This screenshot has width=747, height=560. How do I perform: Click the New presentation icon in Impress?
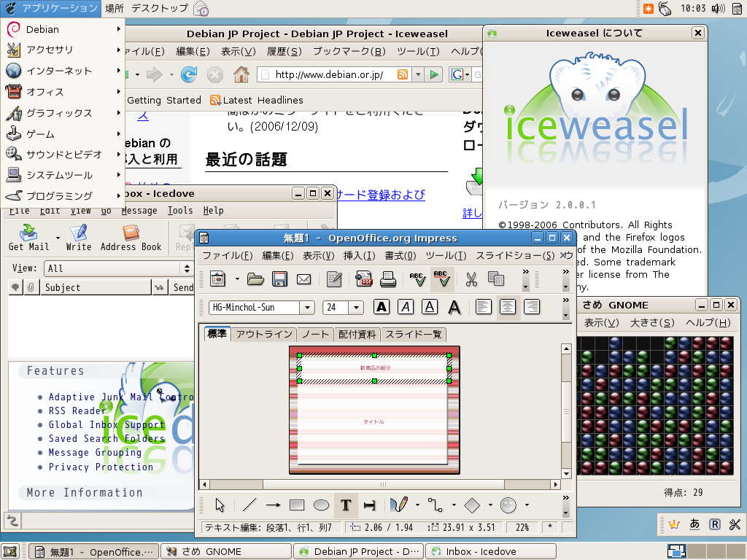click(217, 279)
